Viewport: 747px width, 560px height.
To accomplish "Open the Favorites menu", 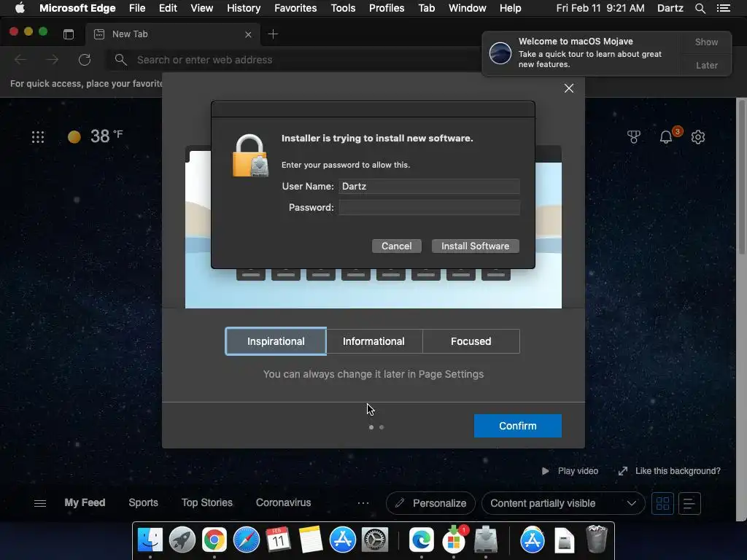I will pyautogui.click(x=295, y=8).
